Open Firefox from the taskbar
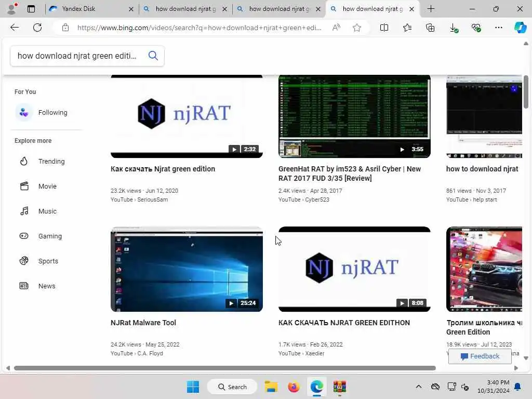Screen dimensions: 532x399 294,387
